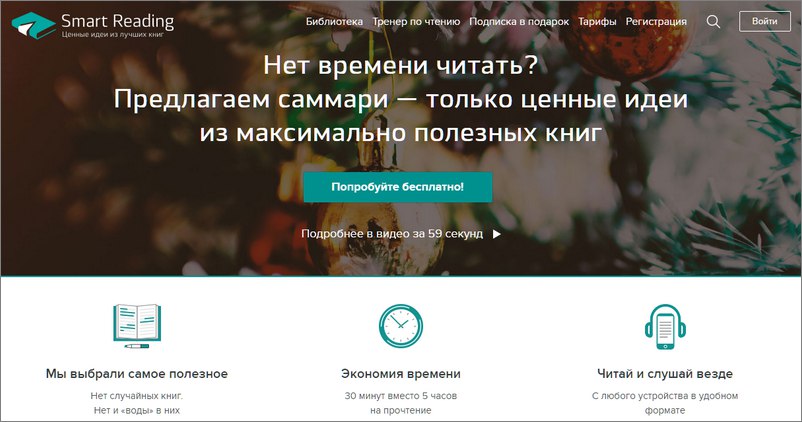The width and height of the screenshot is (802, 422).
Task: Go to Подписка в подарок
Action: [519, 21]
